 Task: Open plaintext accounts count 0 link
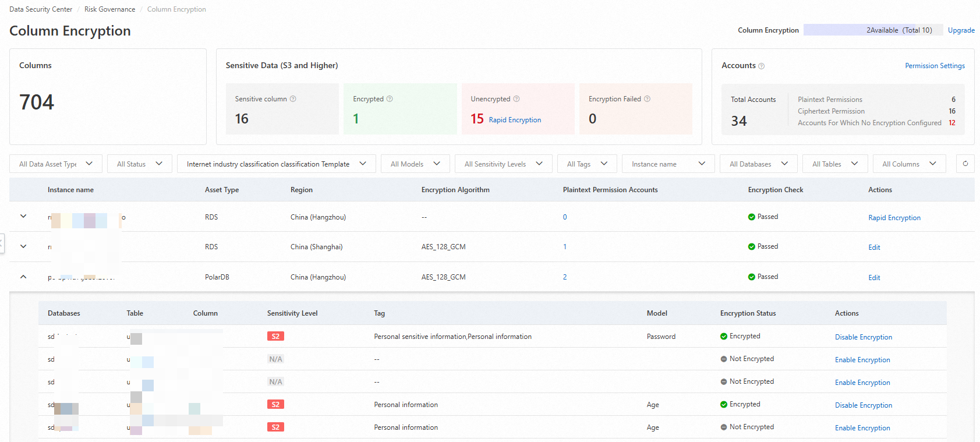click(x=565, y=217)
